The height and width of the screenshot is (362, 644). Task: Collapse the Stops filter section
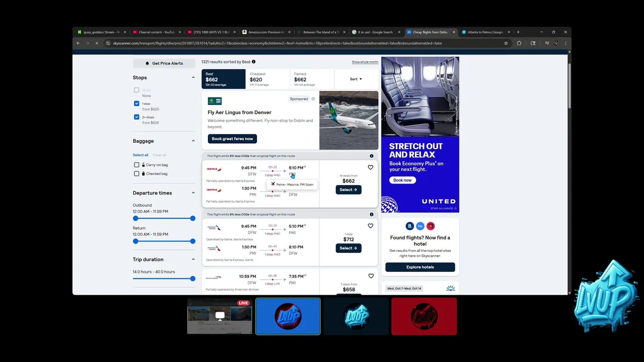tap(193, 77)
